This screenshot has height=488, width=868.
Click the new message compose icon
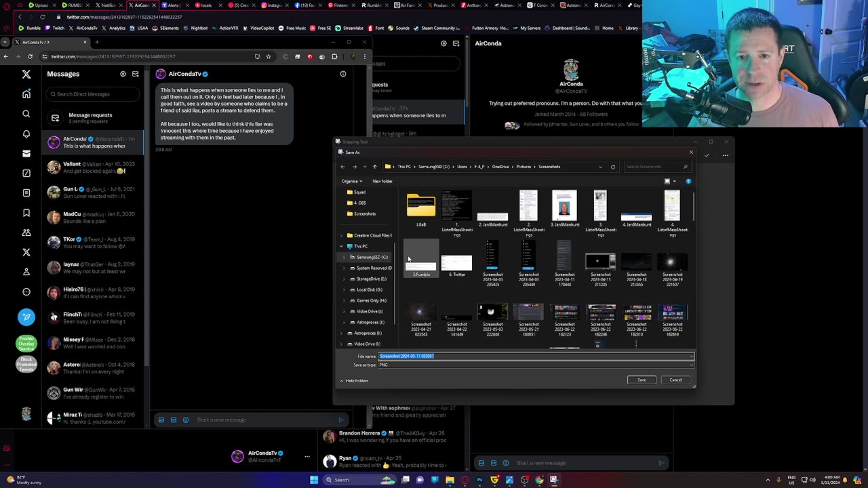[x=135, y=74]
